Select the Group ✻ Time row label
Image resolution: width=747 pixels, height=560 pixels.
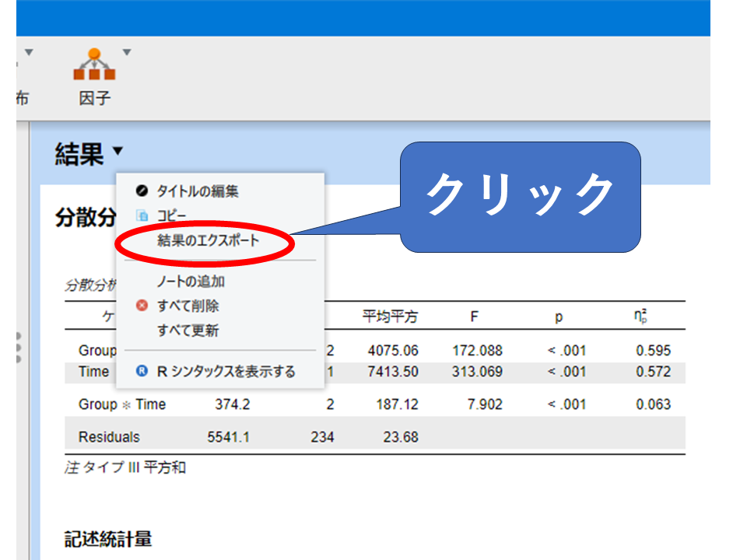click(x=122, y=404)
